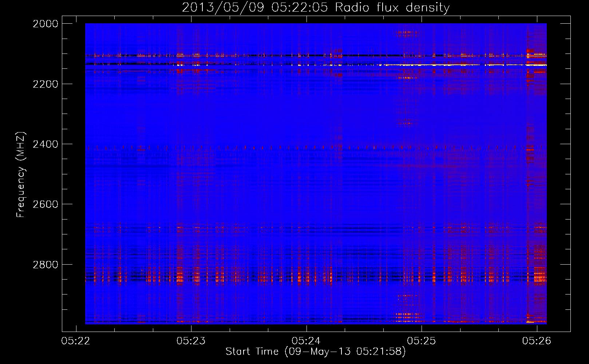Click the 05:22 time tick label

pos(76,341)
